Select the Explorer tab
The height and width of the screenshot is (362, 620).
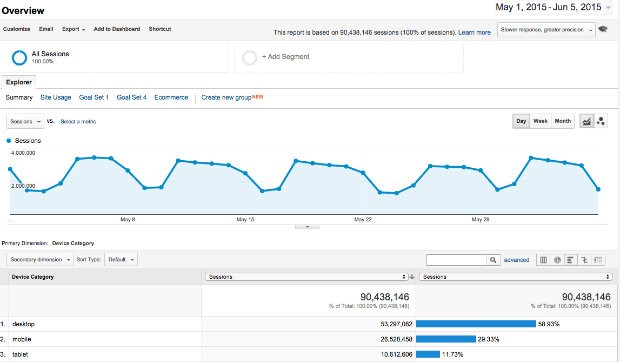[x=19, y=82]
